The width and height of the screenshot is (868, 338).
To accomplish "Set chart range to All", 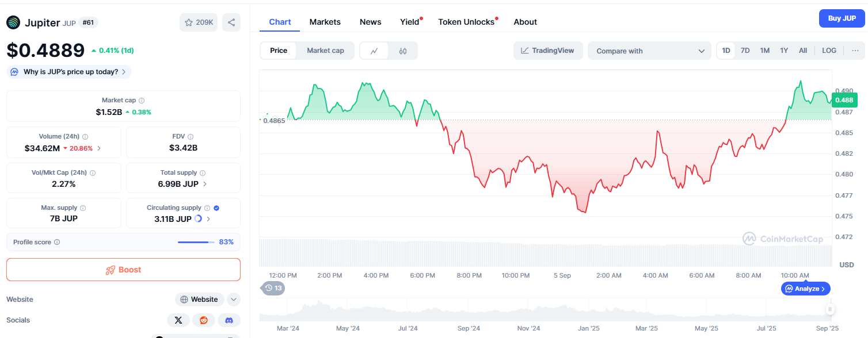I will pos(803,51).
